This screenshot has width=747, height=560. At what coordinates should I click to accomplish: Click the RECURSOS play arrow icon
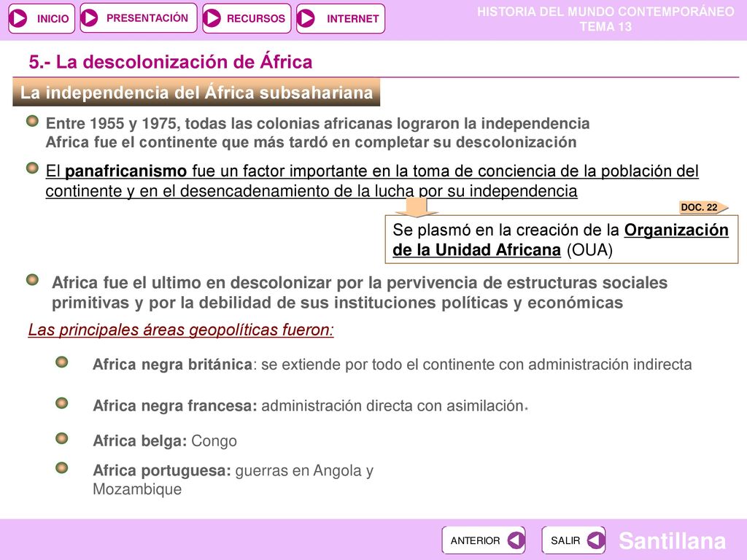[212, 18]
